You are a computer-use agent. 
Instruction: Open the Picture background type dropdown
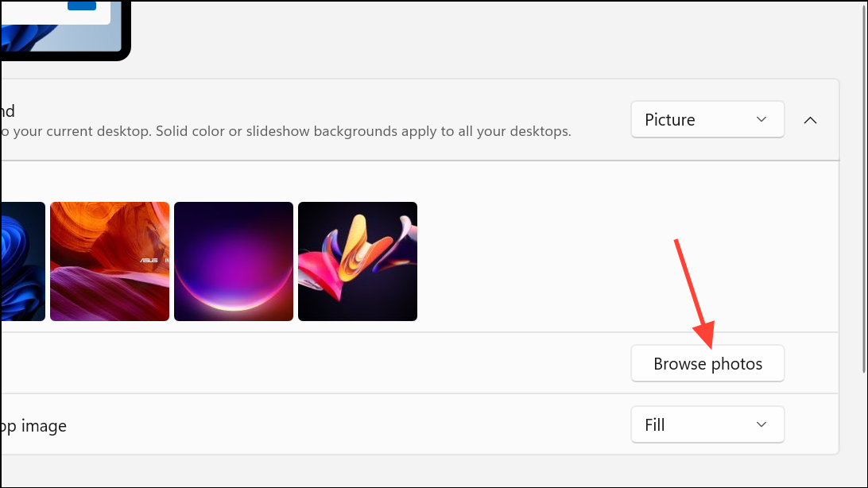707,120
